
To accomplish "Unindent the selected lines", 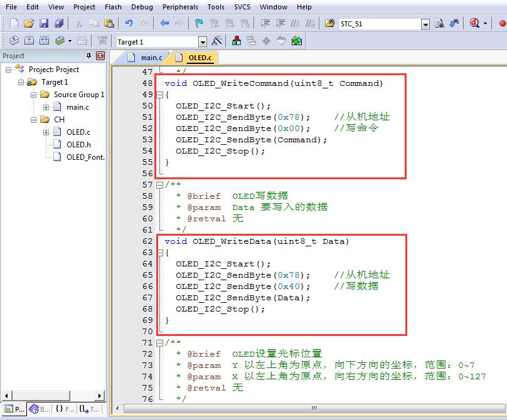I will click(280, 23).
